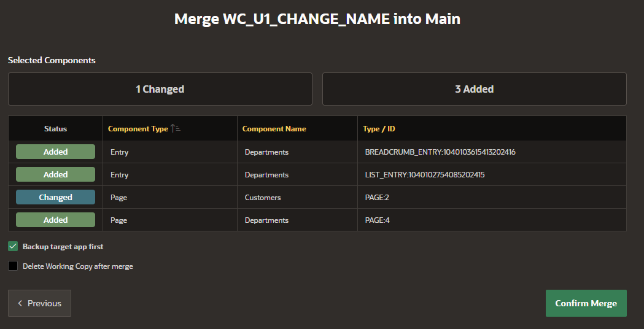Select the Customers component name cell

click(297, 197)
